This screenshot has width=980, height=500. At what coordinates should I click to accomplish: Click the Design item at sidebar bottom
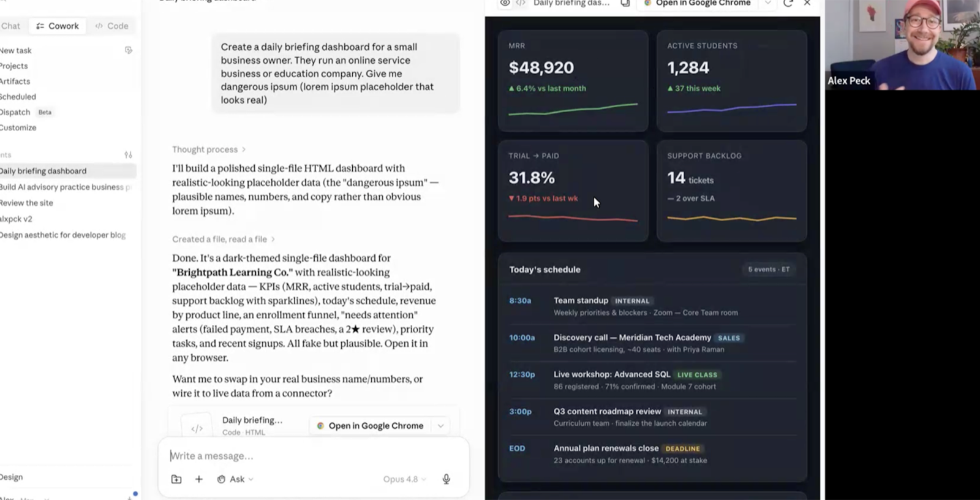point(12,477)
